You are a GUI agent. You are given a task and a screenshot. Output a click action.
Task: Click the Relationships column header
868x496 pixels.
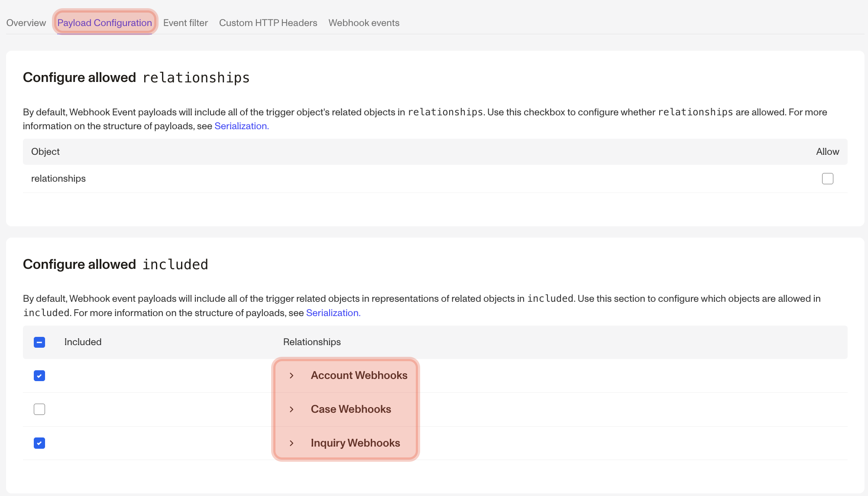click(x=311, y=342)
